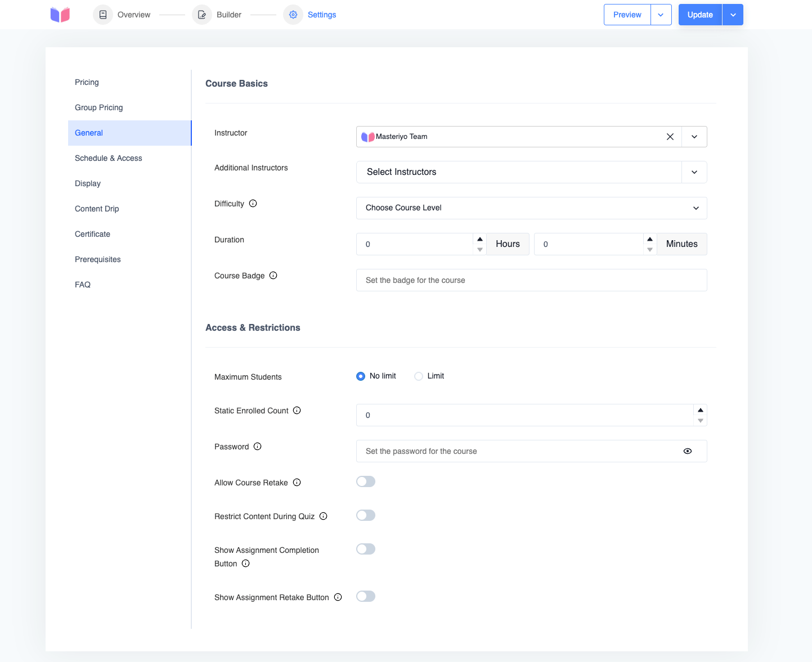Image resolution: width=812 pixels, height=662 pixels.
Task: Click the Course Basics heading
Action: 236,83
